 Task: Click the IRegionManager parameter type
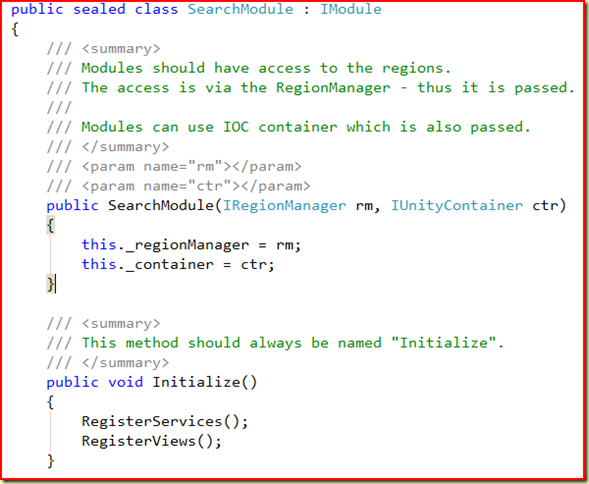(x=284, y=206)
